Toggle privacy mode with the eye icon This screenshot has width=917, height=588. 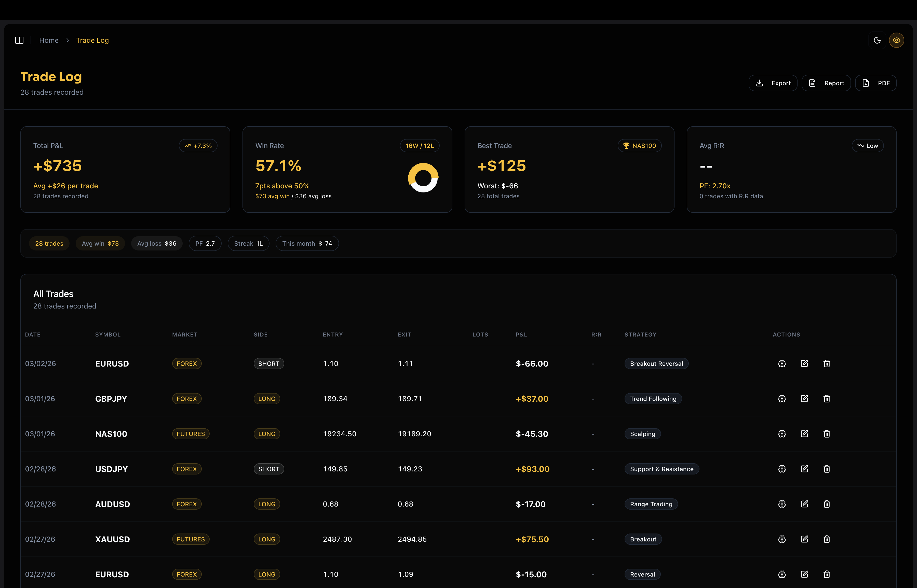point(897,40)
